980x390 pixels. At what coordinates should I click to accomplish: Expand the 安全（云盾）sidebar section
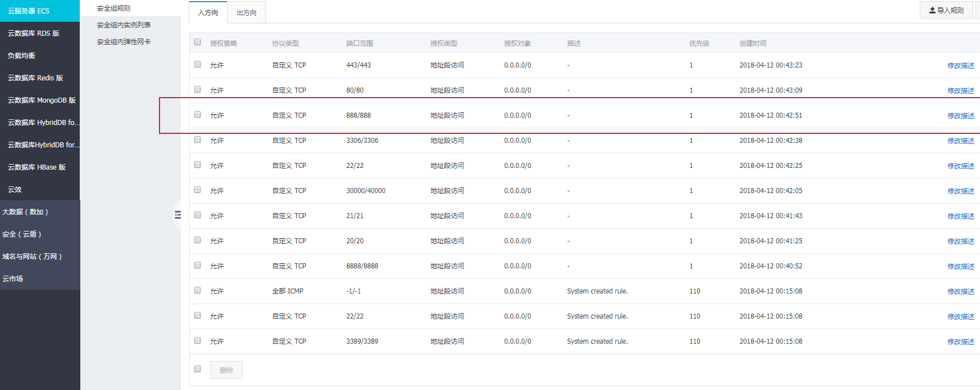point(22,234)
